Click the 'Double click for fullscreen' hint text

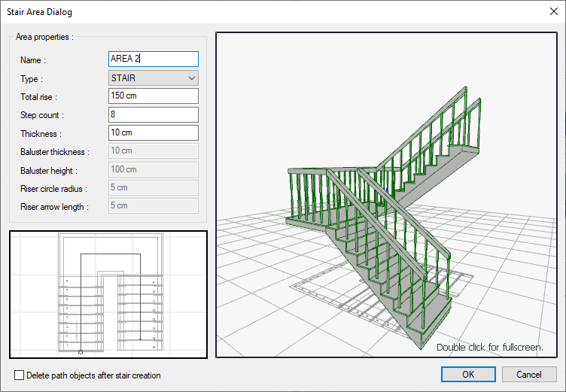[x=489, y=348]
